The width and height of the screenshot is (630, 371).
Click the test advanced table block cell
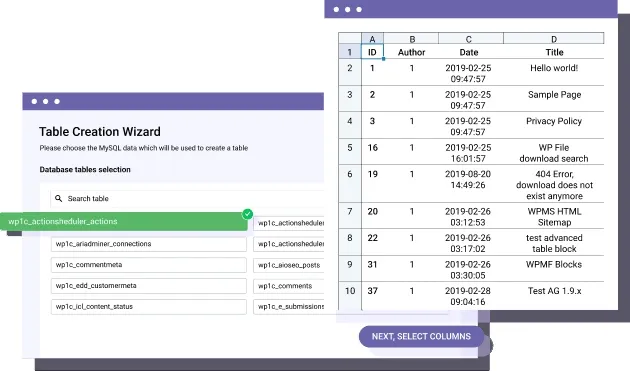[554, 242]
